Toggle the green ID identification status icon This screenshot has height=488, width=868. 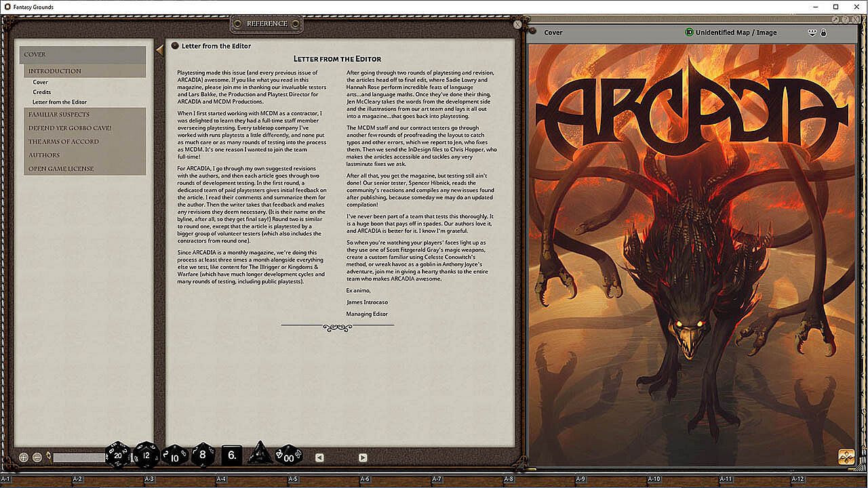pos(689,32)
